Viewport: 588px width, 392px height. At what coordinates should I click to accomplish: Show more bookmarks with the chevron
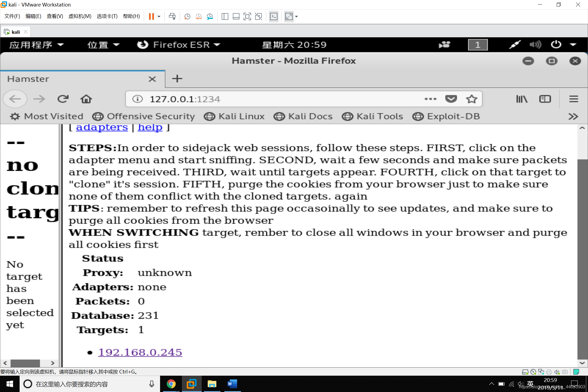(x=573, y=117)
